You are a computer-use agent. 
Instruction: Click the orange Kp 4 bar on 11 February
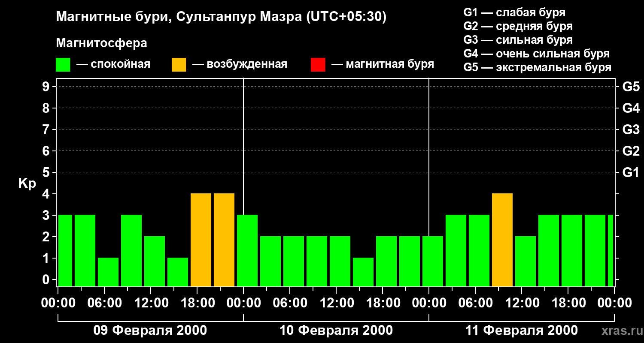click(502, 240)
